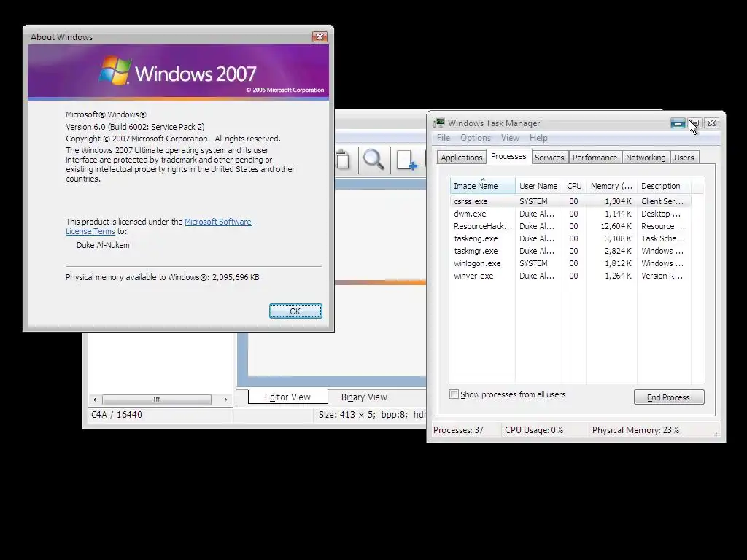Open the File menu in Task Manager
The image size is (747, 560).
[444, 138]
